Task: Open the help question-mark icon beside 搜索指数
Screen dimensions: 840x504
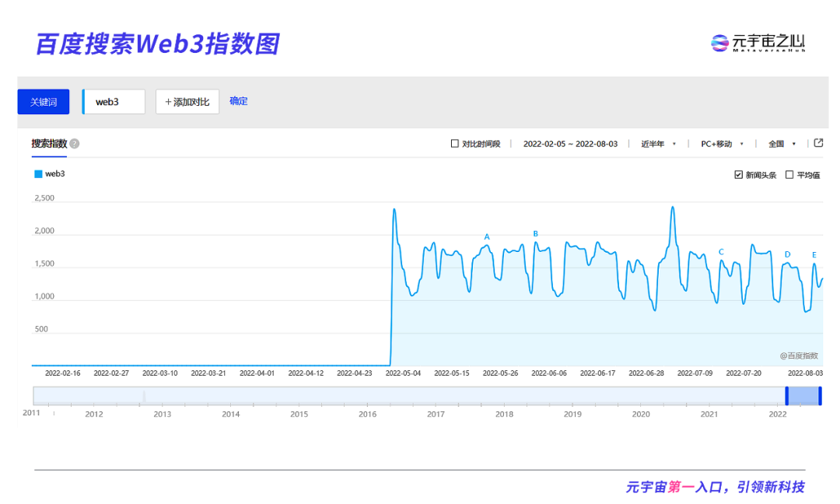Action: (x=75, y=144)
